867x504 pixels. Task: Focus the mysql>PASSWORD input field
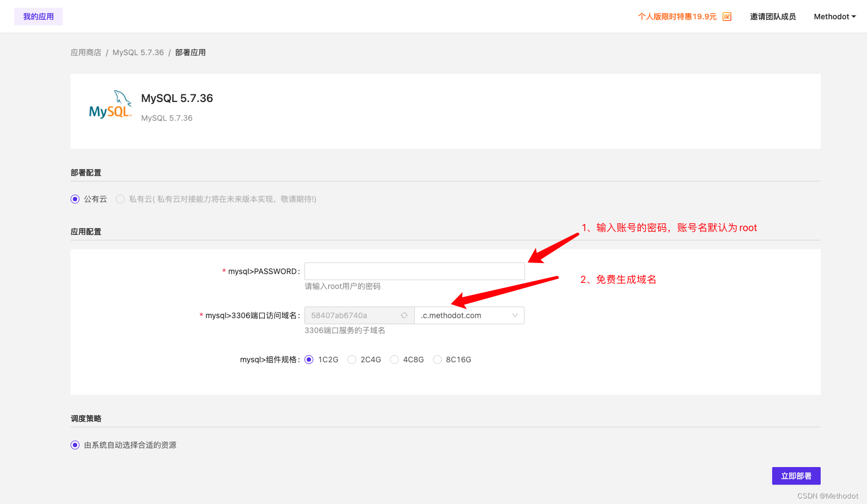415,271
